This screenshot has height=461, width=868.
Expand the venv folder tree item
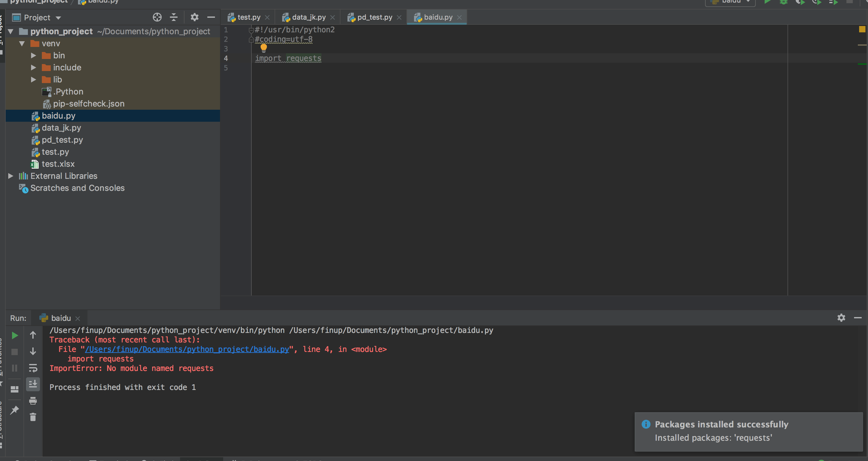coord(23,43)
